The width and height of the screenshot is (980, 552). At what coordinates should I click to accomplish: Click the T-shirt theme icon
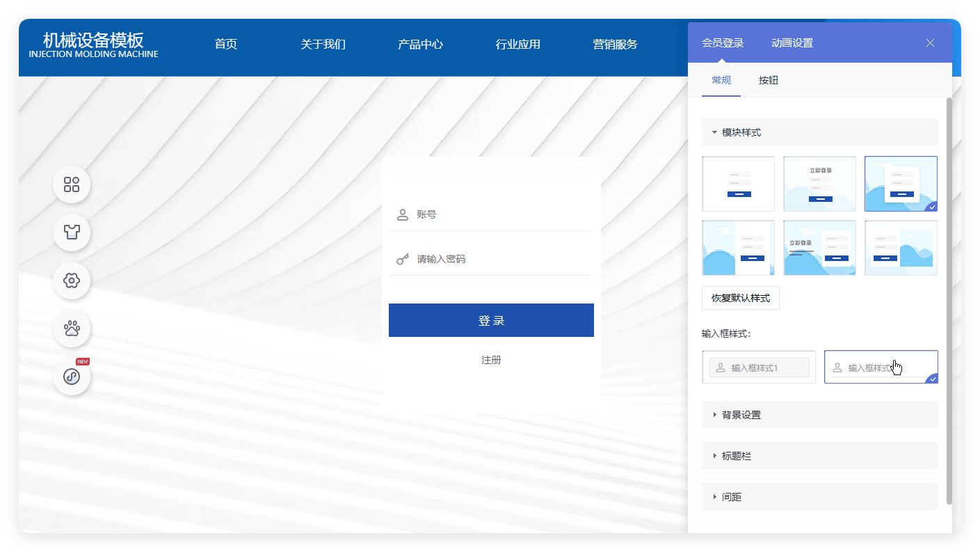pyautogui.click(x=72, y=232)
